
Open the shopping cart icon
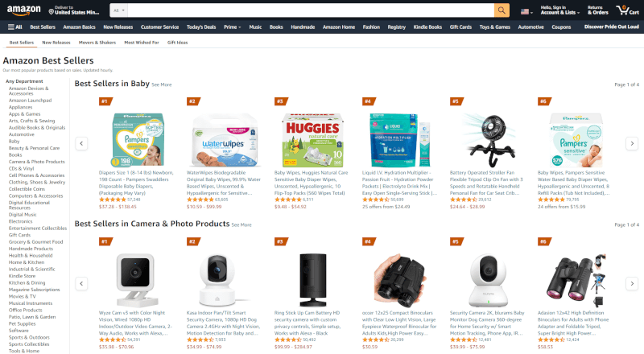click(627, 10)
